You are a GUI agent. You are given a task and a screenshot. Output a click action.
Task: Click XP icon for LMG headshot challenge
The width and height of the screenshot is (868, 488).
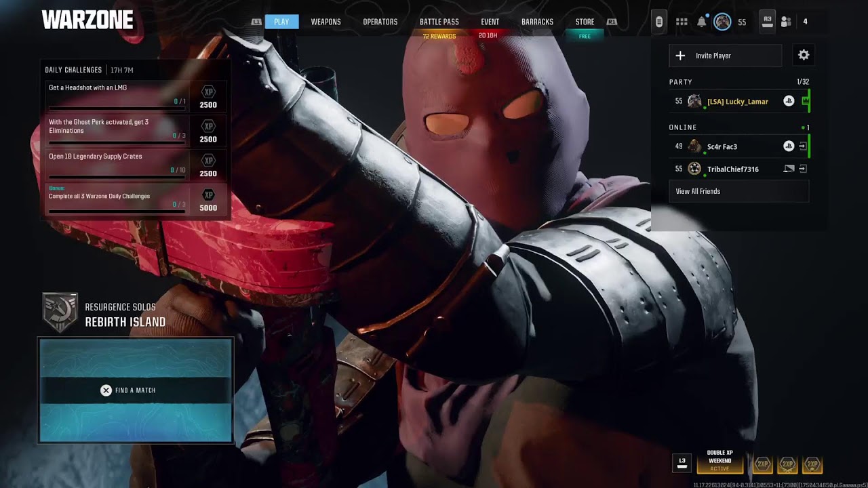point(209,92)
